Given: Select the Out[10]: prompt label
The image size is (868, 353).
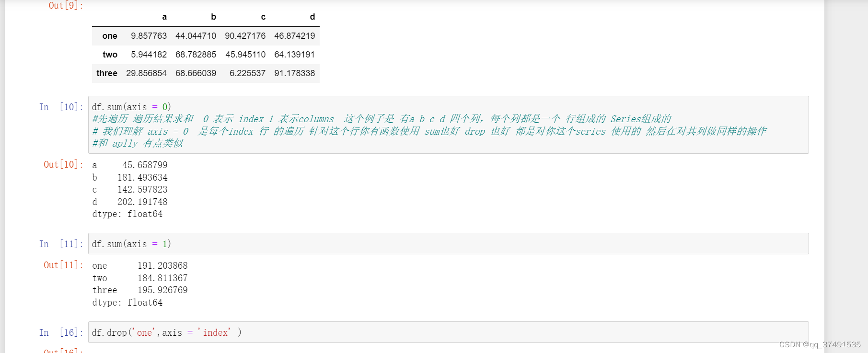Looking at the screenshot, I should point(63,164).
